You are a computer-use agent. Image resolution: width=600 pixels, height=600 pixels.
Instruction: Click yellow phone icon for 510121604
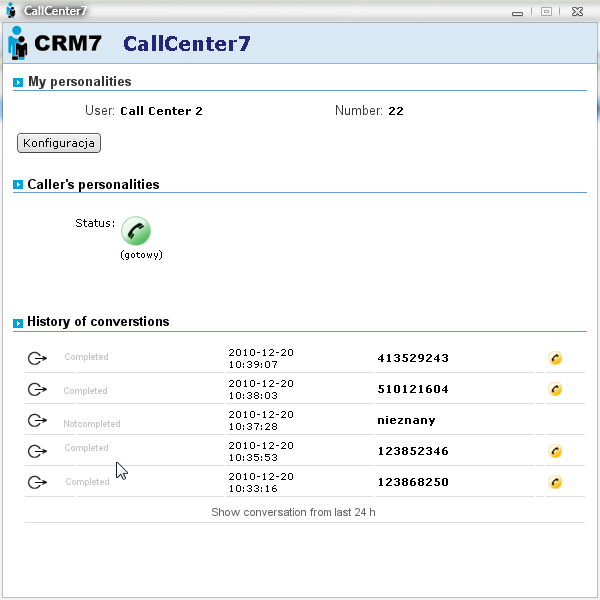coord(555,389)
